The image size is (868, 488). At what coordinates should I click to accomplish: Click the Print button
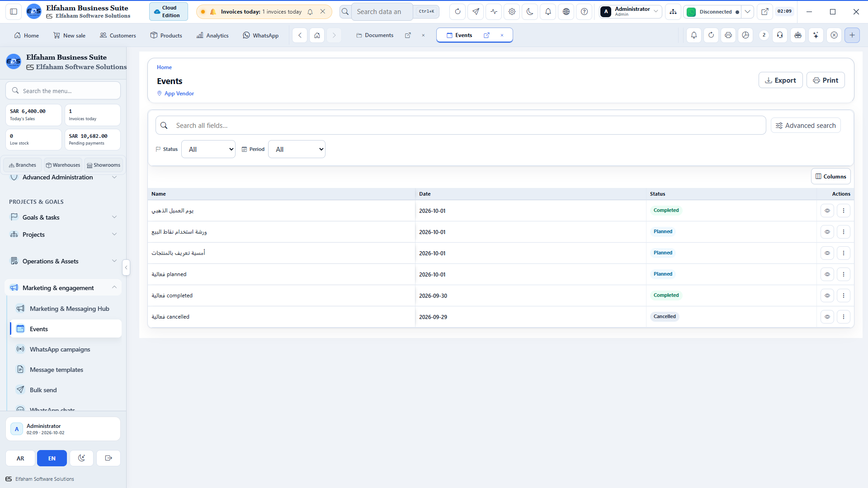point(826,80)
